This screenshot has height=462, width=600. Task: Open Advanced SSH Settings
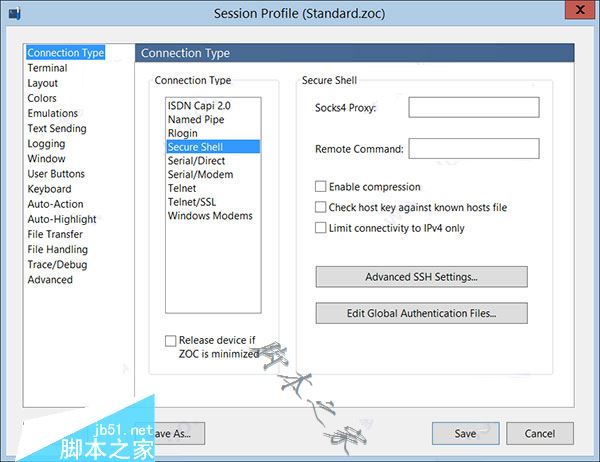tap(421, 277)
